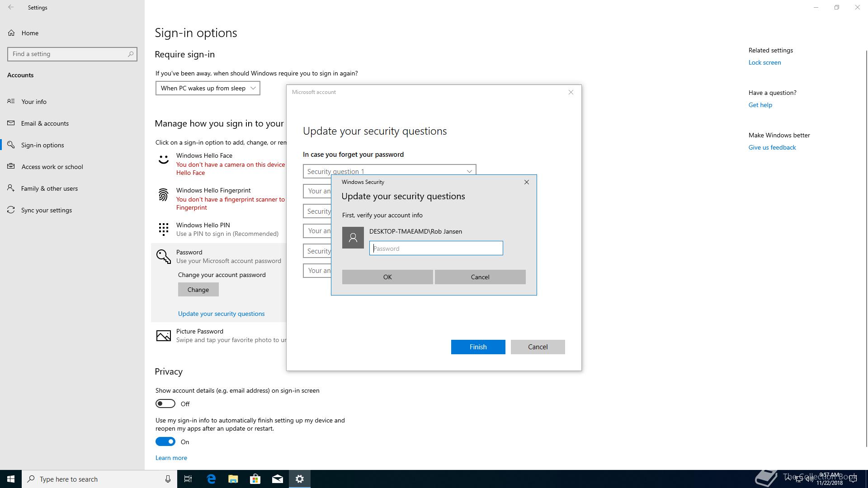868x488 pixels.
Task: Open Task View from taskbar
Action: click(188, 479)
